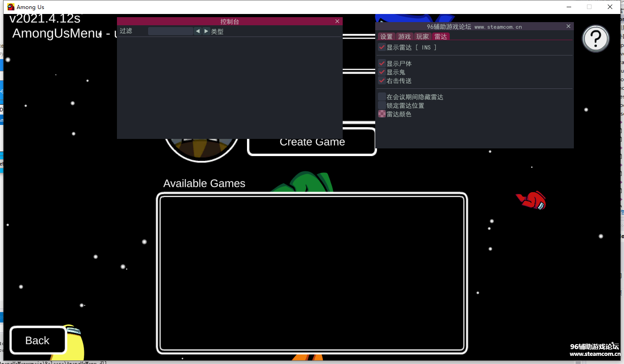Select the 雷达 tab
This screenshot has height=364, width=624.
[x=441, y=37]
